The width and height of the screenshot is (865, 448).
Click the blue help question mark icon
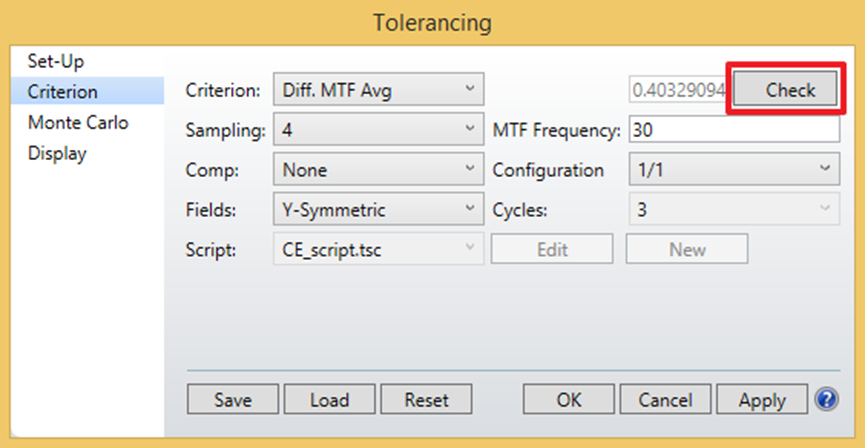[826, 400]
